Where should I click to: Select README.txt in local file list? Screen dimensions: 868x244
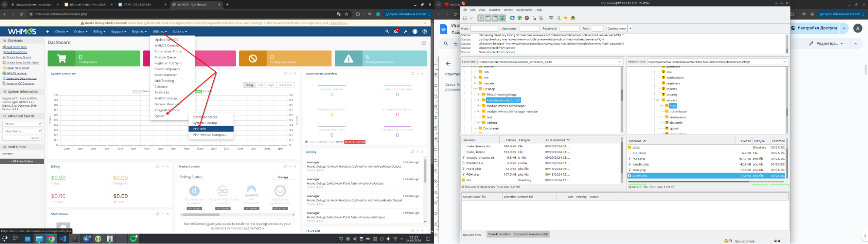coord(474,163)
